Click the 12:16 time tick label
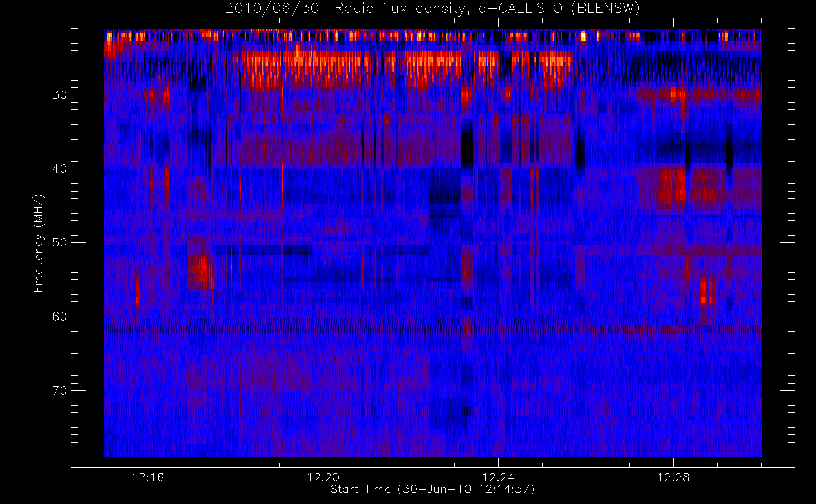 click(x=148, y=477)
